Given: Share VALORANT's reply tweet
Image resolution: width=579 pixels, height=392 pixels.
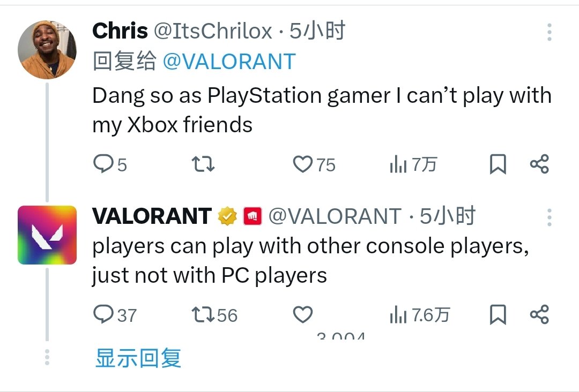Looking at the screenshot, I should coord(539,314).
